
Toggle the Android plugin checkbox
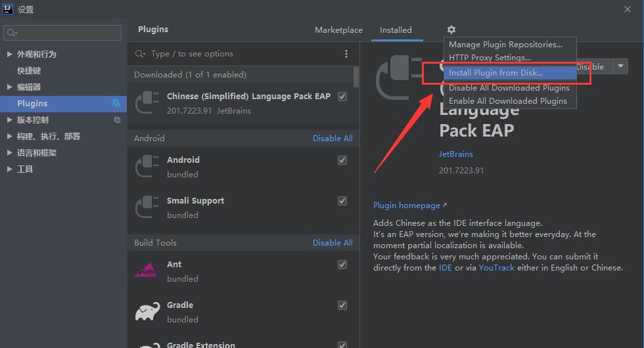[342, 160]
